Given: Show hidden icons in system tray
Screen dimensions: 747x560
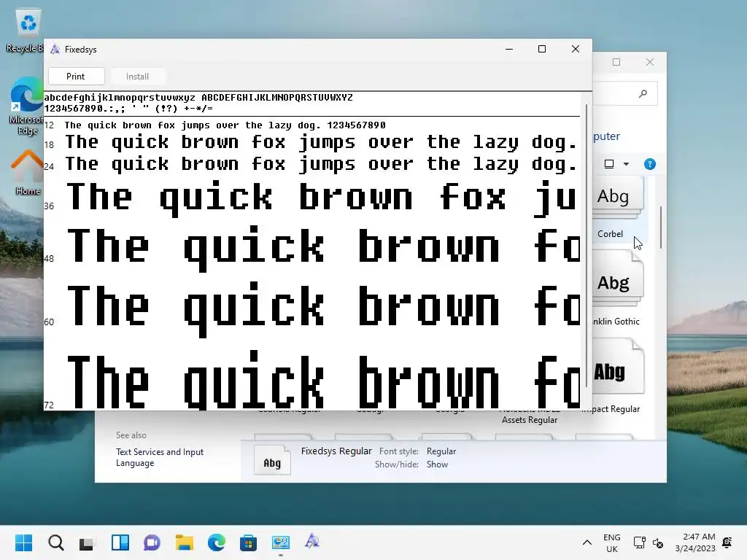Looking at the screenshot, I should click(587, 542).
